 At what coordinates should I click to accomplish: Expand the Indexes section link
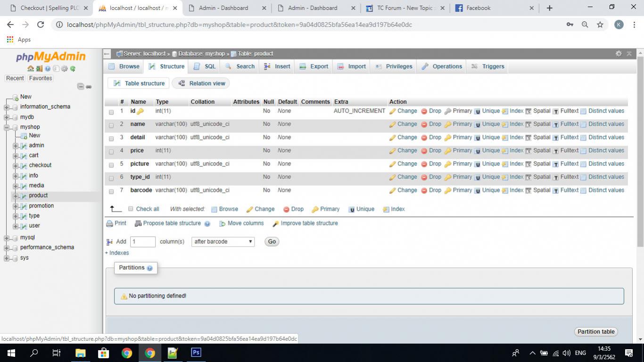tap(117, 253)
